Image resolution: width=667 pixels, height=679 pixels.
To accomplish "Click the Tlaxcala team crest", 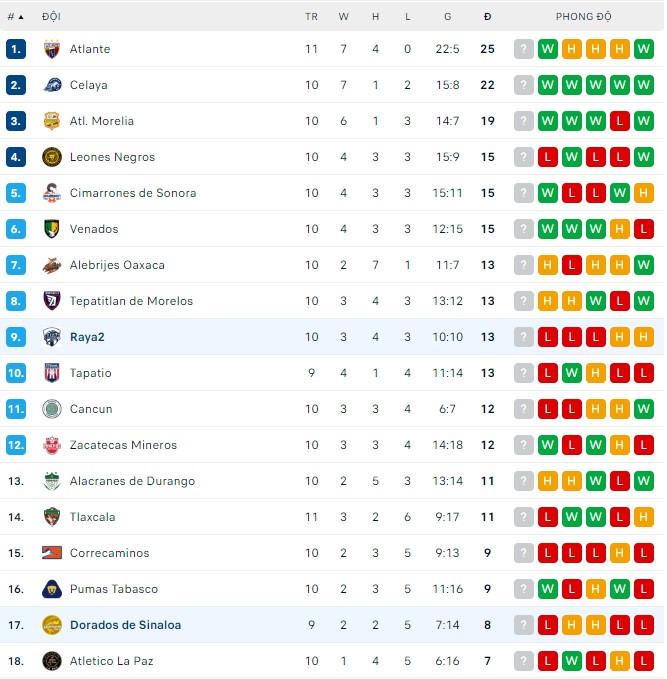I will [52, 517].
